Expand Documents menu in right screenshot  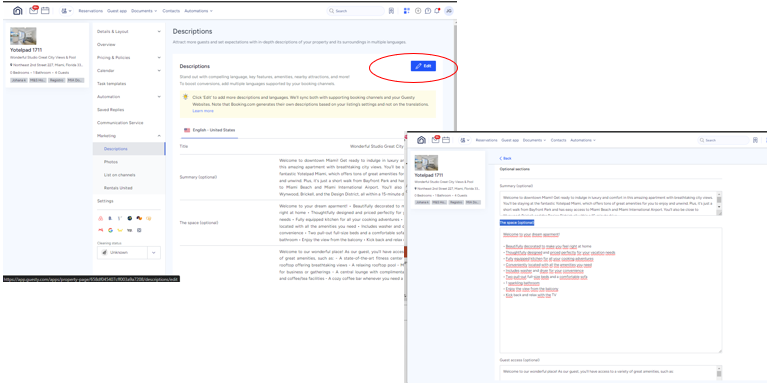coord(534,140)
